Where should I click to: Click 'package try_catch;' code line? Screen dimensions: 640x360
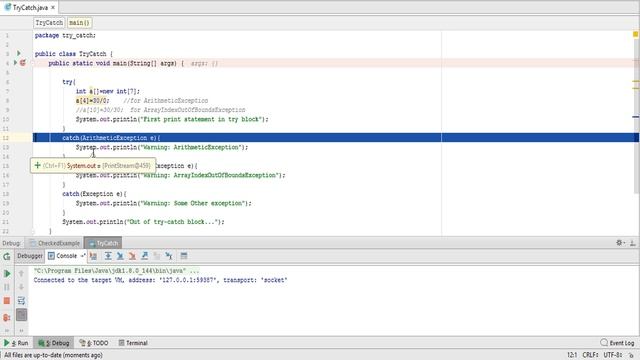pos(65,36)
